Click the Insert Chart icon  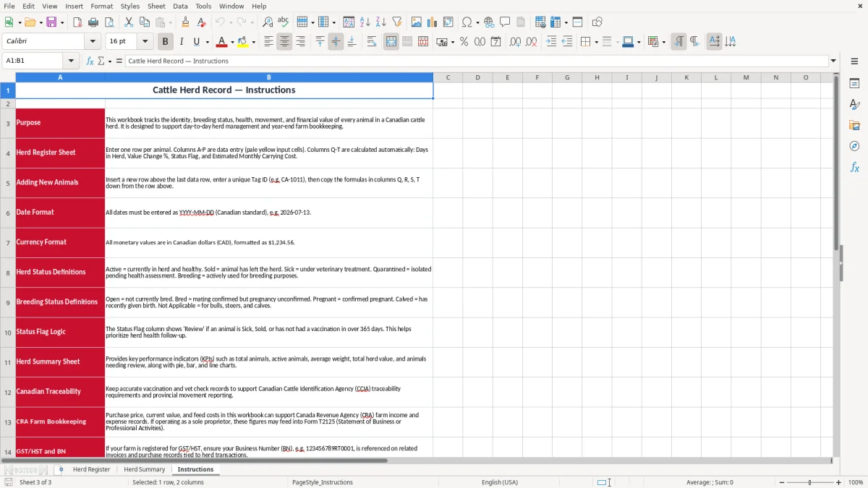pos(433,22)
